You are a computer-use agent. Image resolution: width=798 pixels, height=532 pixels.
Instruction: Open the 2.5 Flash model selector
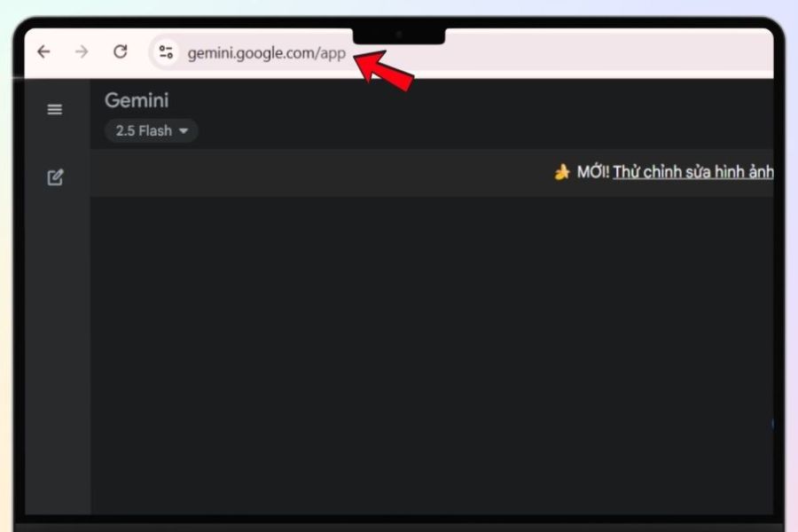pos(151,131)
